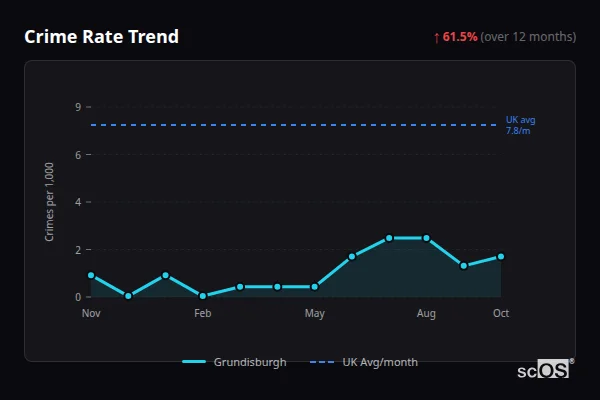600x400 pixels.
Task: Click the y-axis label 6
Action: coord(78,155)
